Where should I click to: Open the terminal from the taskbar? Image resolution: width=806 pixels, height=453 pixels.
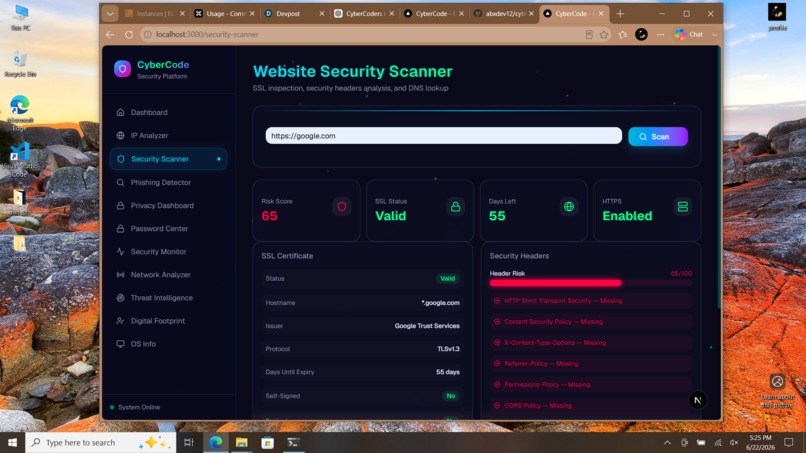point(294,442)
